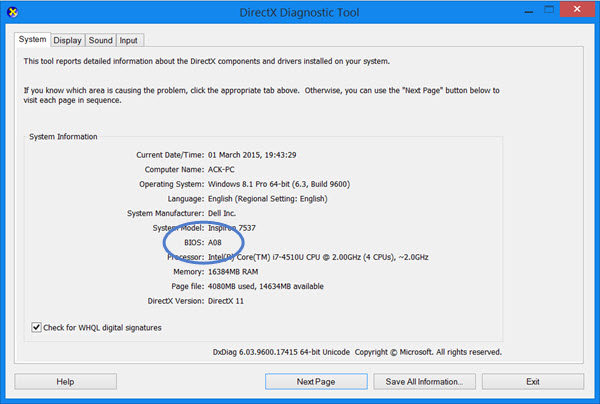Select the date value 01 March 2015, 19:43:29
This screenshot has width=600, height=404.
click(x=252, y=155)
